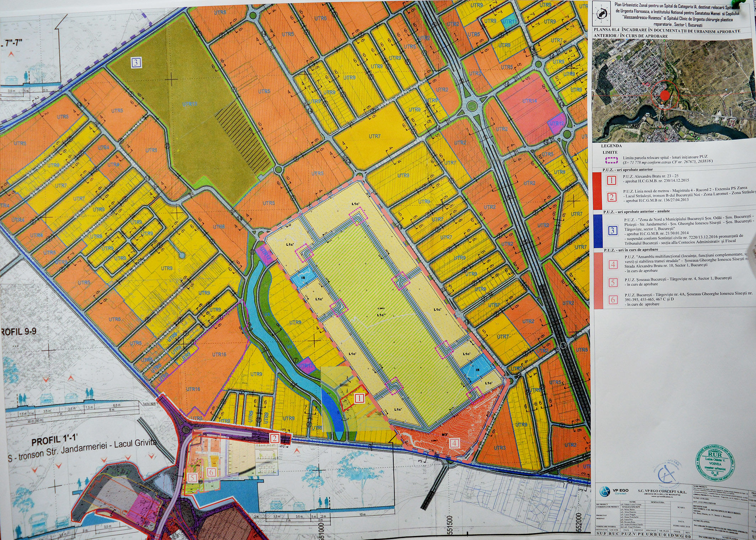Open the aerial location photo inset
756x540 pixels.
[674, 90]
